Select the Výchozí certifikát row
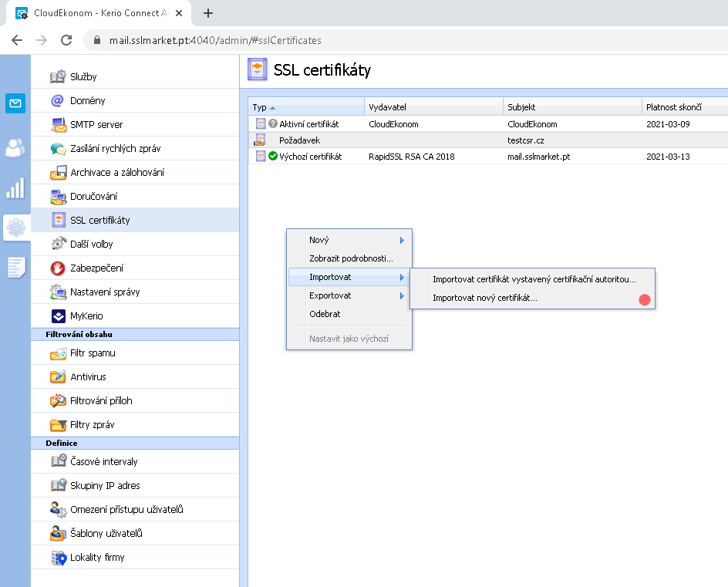 (x=310, y=157)
